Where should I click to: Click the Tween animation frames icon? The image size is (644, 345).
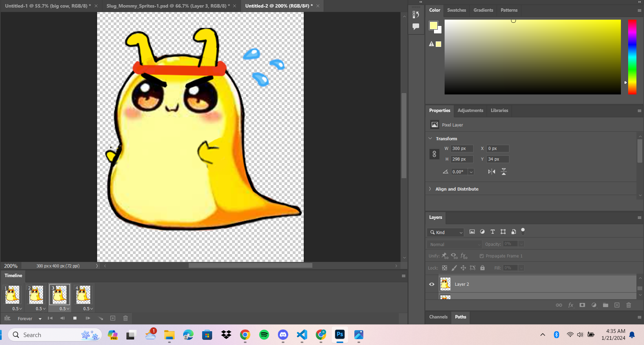(x=101, y=318)
